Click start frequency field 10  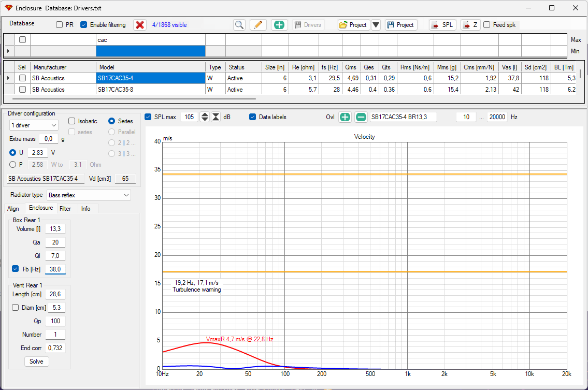click(466, 117)
